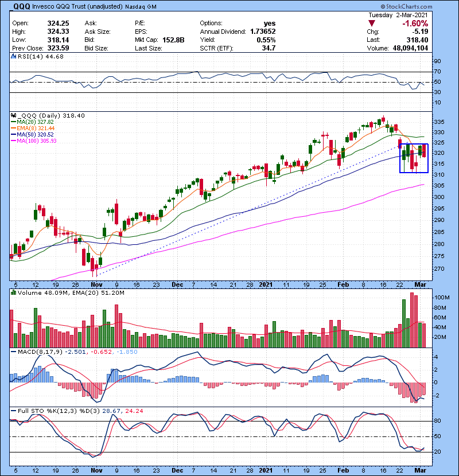Click the RSI(14) 44.68 label
The height and width of the screenshot is (476, 459).
pos(41,56)
